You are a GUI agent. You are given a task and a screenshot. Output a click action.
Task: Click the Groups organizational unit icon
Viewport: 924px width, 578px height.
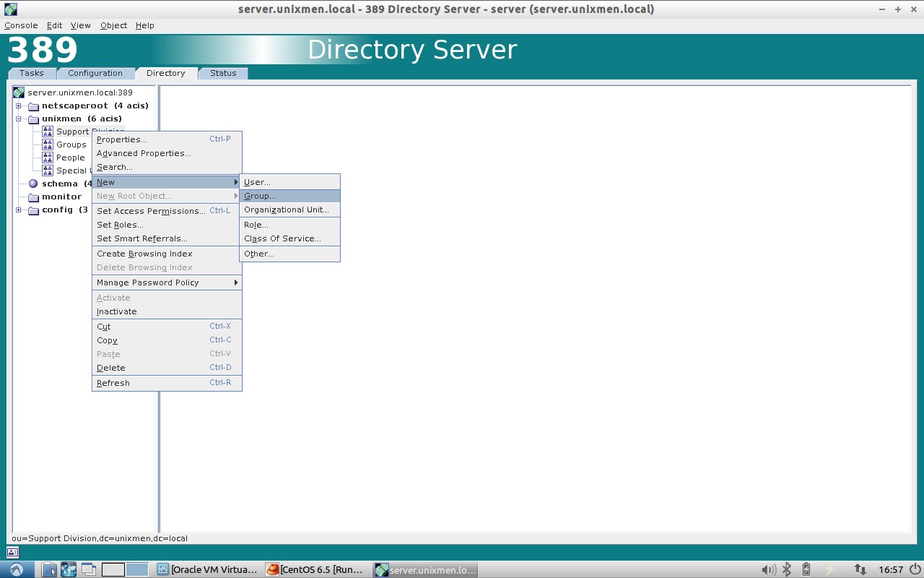pos(48,144)
